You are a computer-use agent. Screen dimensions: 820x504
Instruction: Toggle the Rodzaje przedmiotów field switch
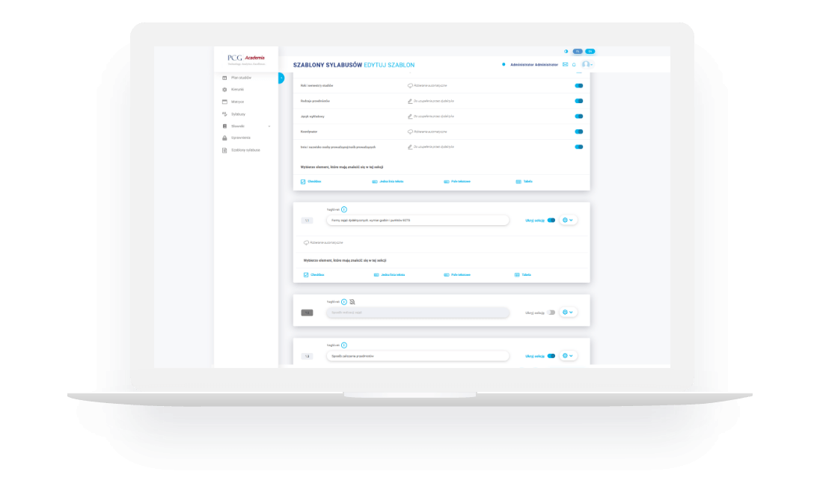578,100
